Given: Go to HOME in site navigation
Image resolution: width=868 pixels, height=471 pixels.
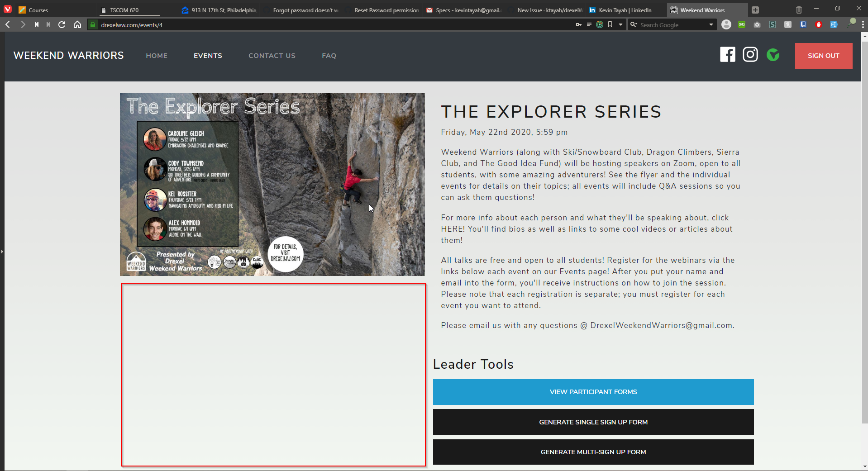Looking at the screenshot, I should click(157, 56).
